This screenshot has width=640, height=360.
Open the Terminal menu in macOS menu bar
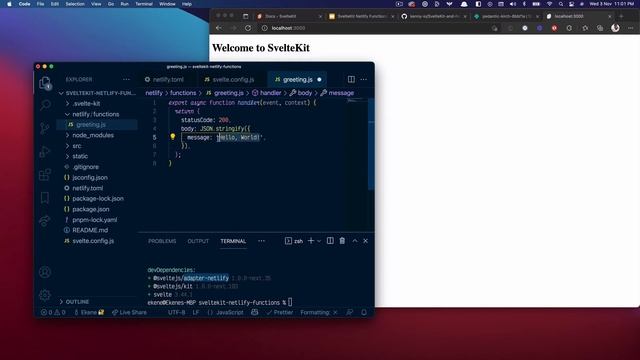coord(144,4)
